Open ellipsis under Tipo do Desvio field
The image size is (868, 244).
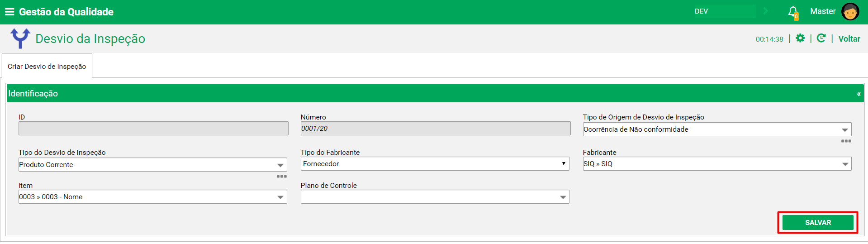click(x=281, y=177)
